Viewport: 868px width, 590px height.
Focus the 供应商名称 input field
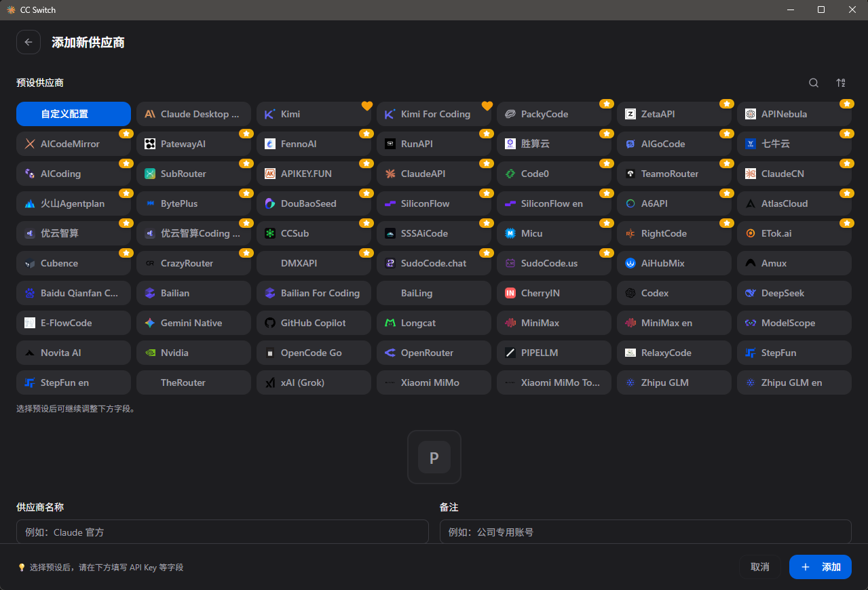223,532
